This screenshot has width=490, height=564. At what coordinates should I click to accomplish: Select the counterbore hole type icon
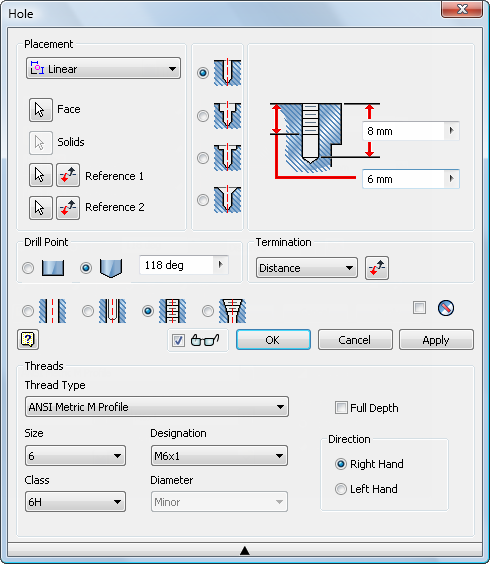pyautogui.click(x=227, y=116)
